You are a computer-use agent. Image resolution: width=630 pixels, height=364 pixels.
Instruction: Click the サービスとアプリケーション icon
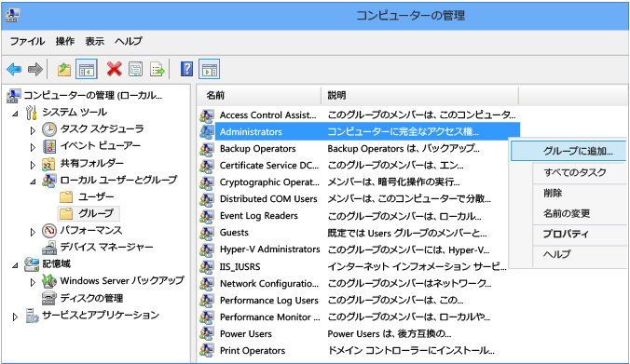tap(32, 316)
